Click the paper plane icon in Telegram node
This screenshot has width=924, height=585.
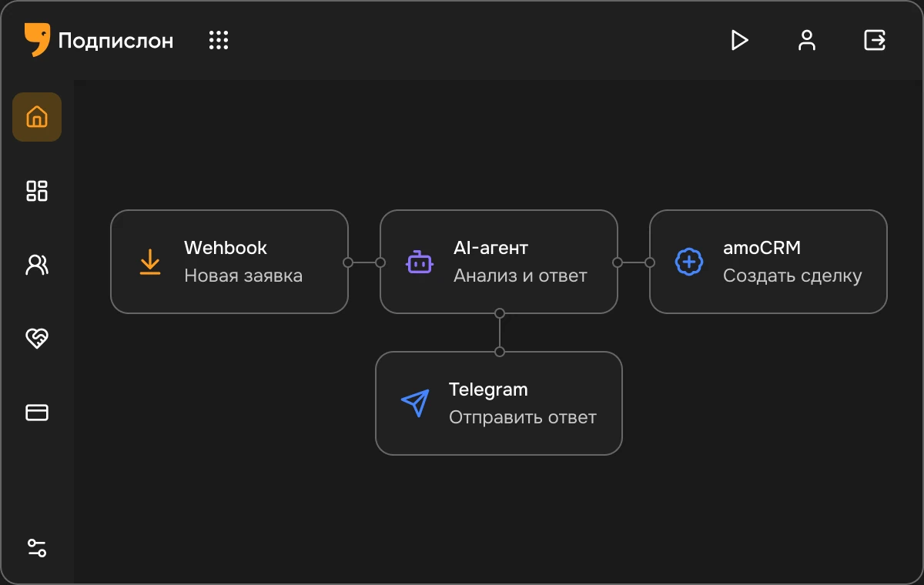click(415, 403)
